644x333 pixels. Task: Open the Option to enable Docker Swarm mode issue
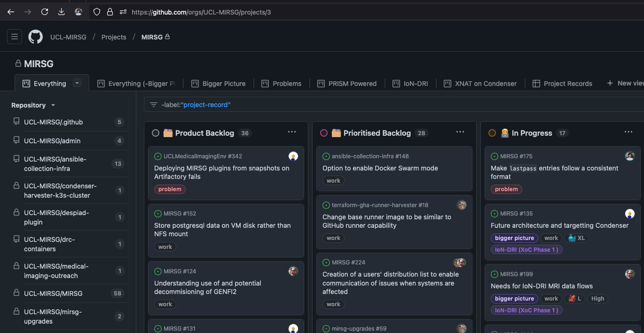pos(380,168)
